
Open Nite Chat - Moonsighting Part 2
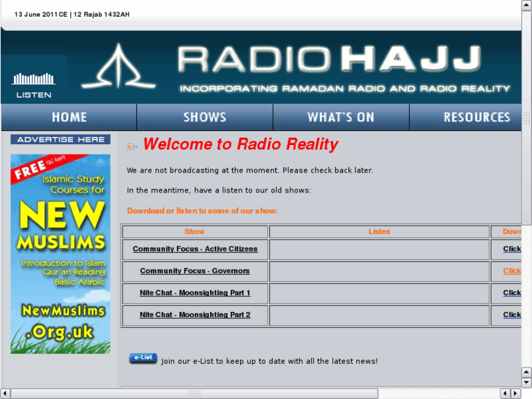[195, 315]
